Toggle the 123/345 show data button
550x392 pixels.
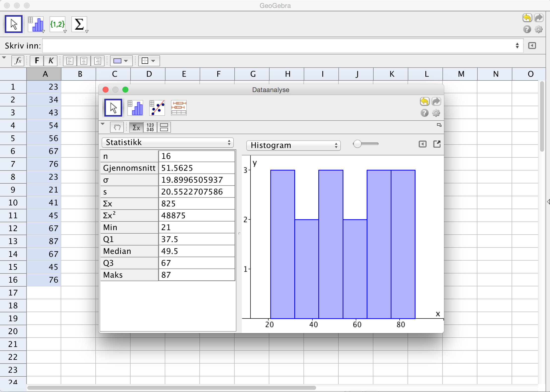(150, 127)
